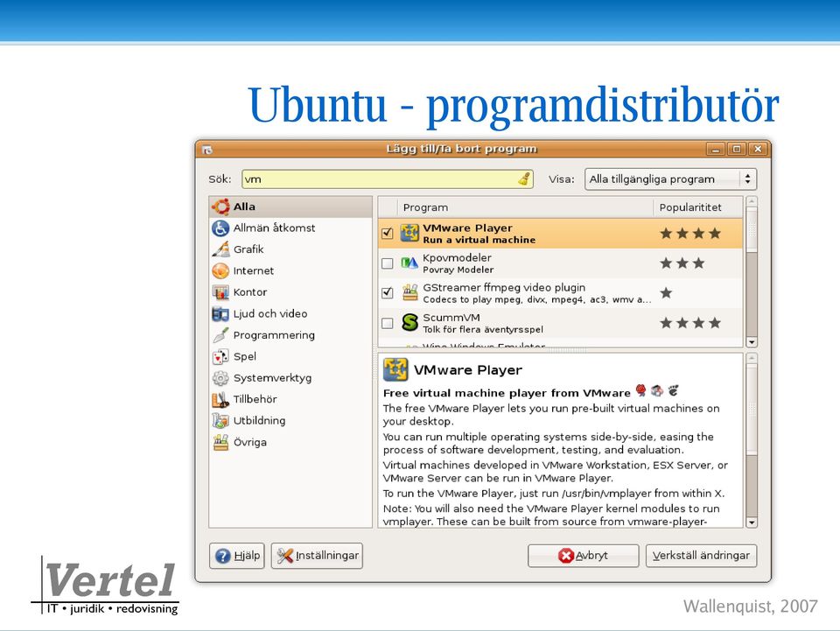The width and height of the screenshot is (840, 631).
Task: Click the Kontor office icon
Action: (x=220, y=292)
